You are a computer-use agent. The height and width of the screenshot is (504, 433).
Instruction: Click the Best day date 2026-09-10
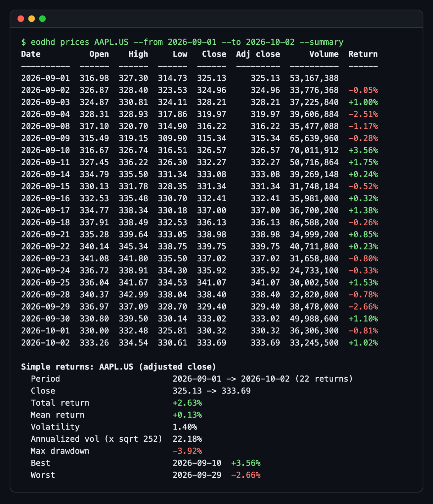(x=197, y=463)
